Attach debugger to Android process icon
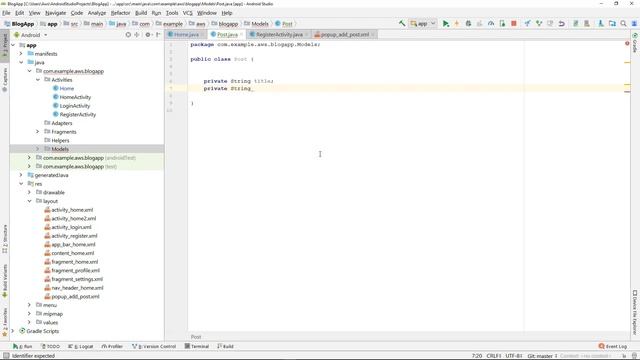The width and height of the screenshot is (640, 360). click(502, 24)
